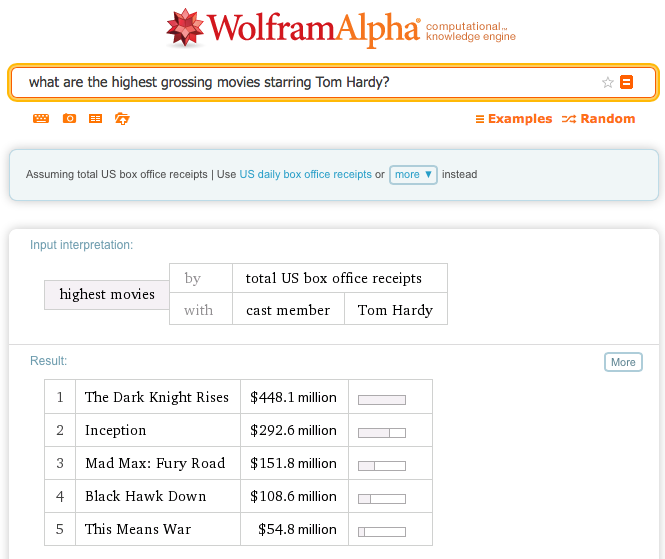
Task: Expand the 'more' assumptions dropdown
Action: point(413,174)
